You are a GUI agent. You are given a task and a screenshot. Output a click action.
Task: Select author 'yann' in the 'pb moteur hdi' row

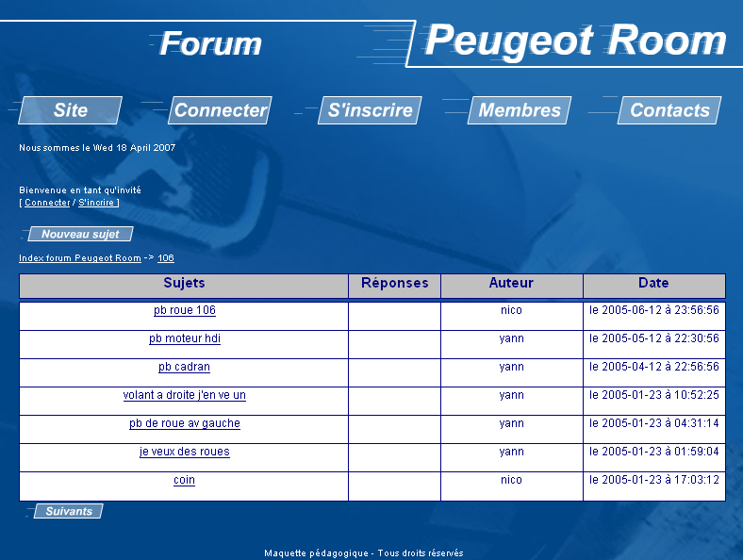coord(511,338)
